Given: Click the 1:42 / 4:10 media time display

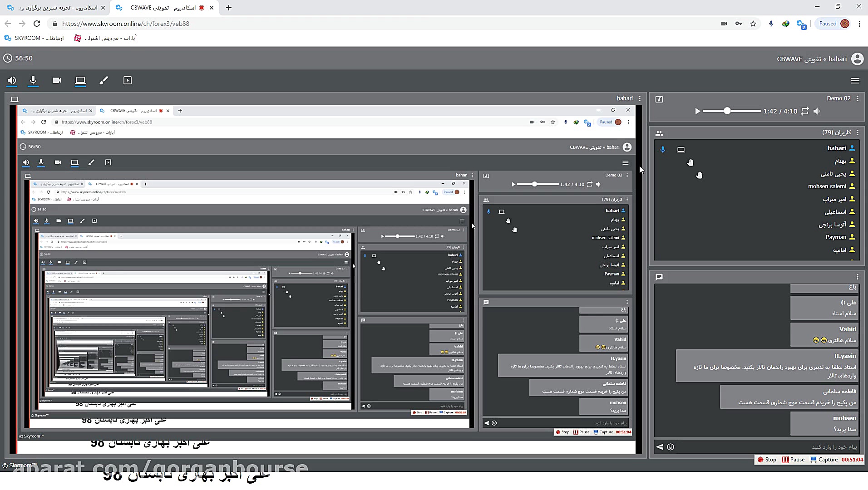Looking at the screenshot, I should tap(780, 111).
